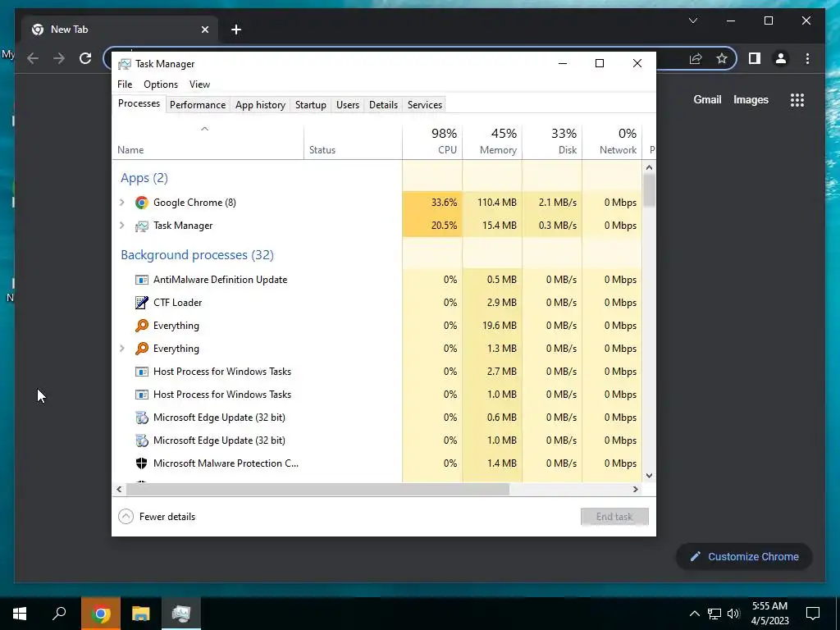Image resolution: width=840 pixels, height=630 pixels.
Task: Open Windows Start menu
Action: point(20,614)
